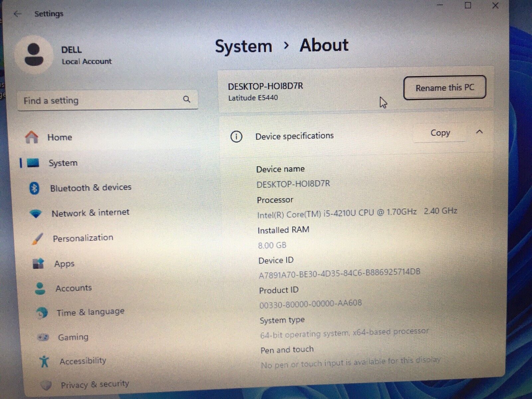Open Apps settings

point(64,264)
